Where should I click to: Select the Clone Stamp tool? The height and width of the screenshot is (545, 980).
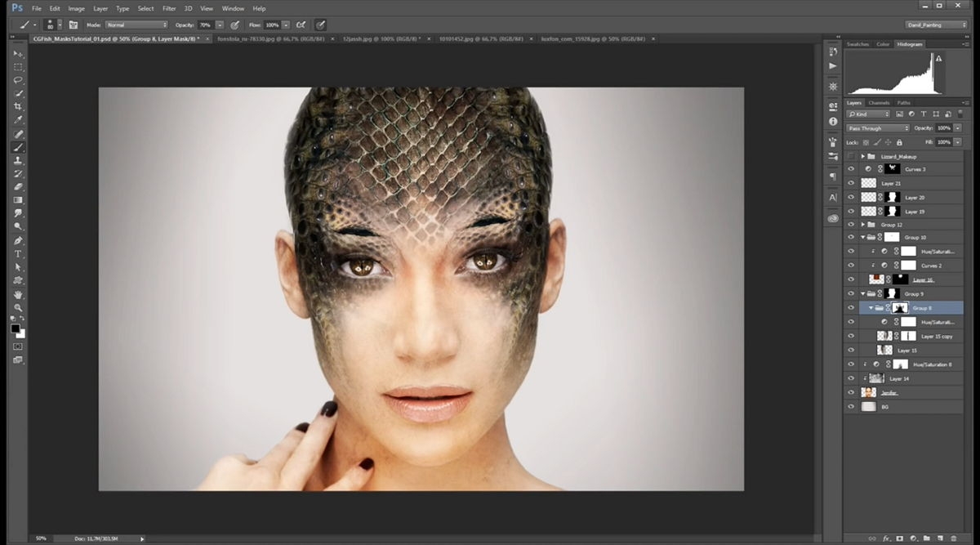(18, 160)
